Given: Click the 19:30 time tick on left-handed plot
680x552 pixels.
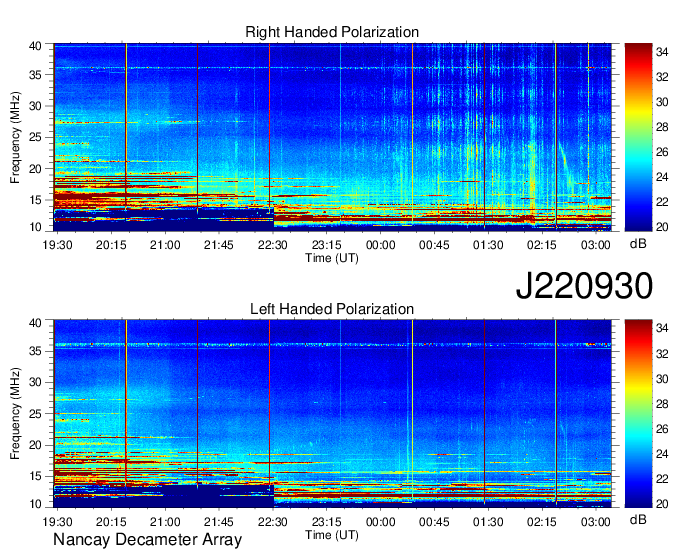Looking at the screenshot, I should coord(57,522).
